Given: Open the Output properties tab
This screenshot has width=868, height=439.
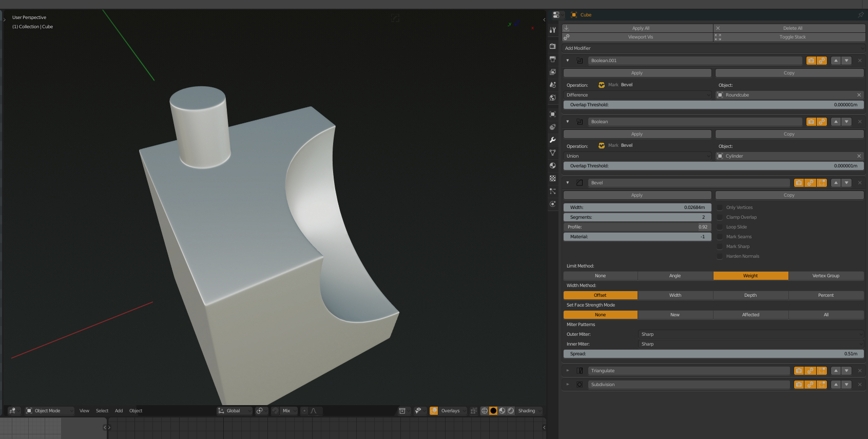Looking at the screenshot, I should pyautogui.click(x=553, y=59).
